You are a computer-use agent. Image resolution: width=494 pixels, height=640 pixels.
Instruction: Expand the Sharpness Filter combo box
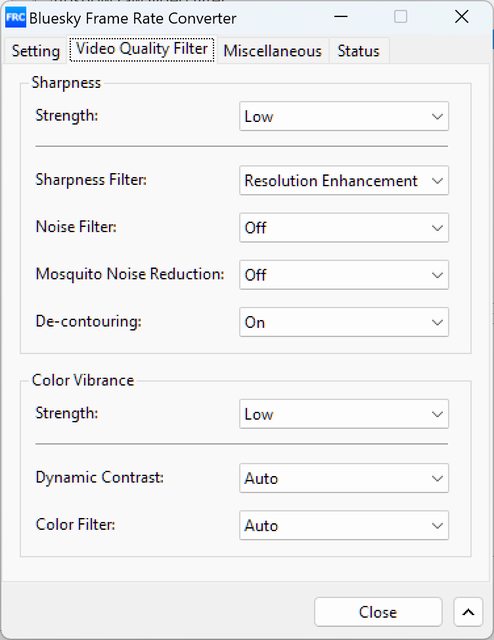pyautogui.click(x=344, y=180)
